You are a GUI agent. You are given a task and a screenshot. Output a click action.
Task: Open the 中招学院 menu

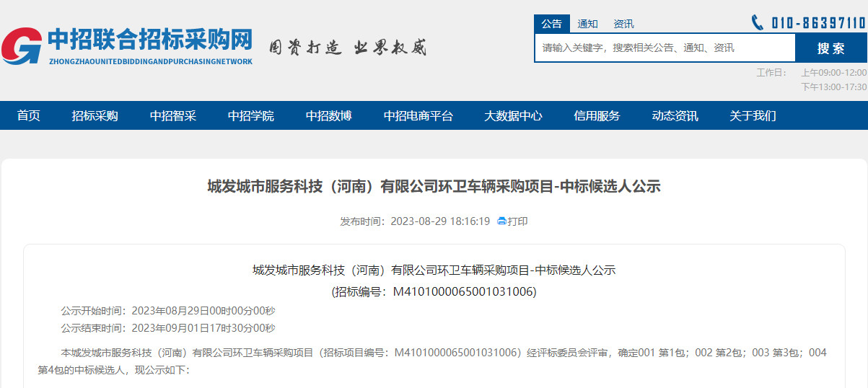(251, 115)
